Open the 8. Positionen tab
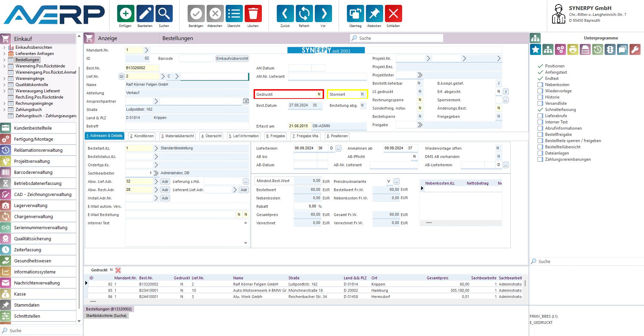644x336 pixels. click(337, 136)
